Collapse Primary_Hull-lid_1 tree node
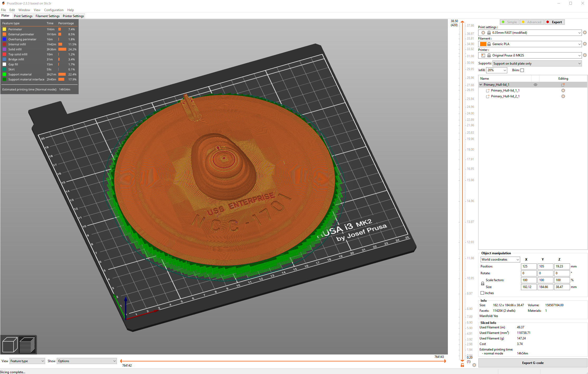The image size is (588, 374). 481,85
